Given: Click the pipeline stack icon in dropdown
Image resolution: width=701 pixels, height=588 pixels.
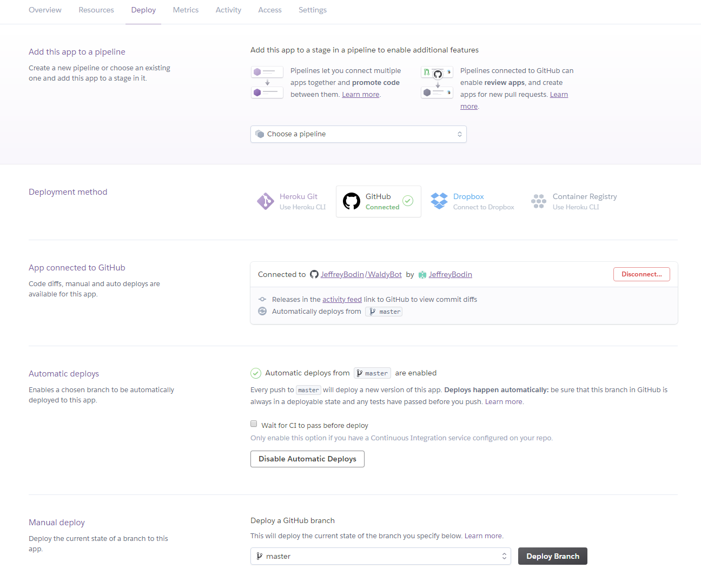Looking at the screenshot, I should 260,134.
